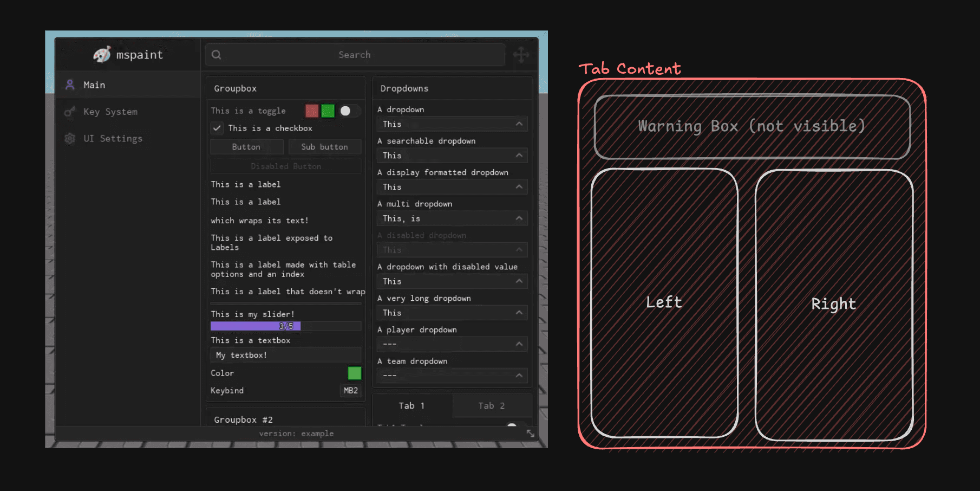Uncheck 'This is a checkbox'
The width and height of the screenshot is (980, 491).
coord(217,128)
